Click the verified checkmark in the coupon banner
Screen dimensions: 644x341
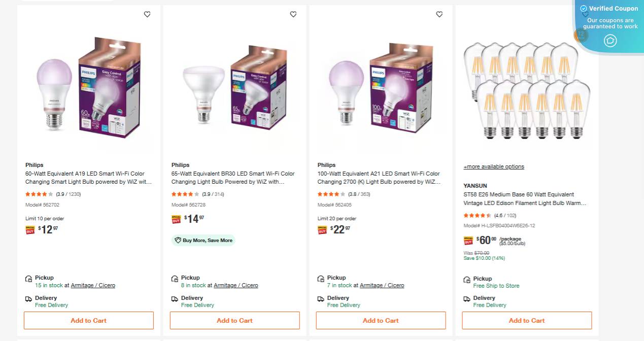point(583,8)
